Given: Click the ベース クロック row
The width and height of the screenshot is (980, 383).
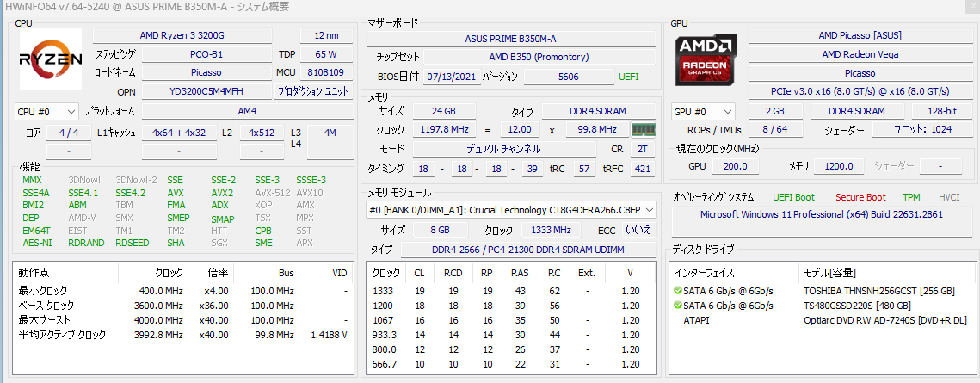Looking at the screenshot, I should (183, 306).
